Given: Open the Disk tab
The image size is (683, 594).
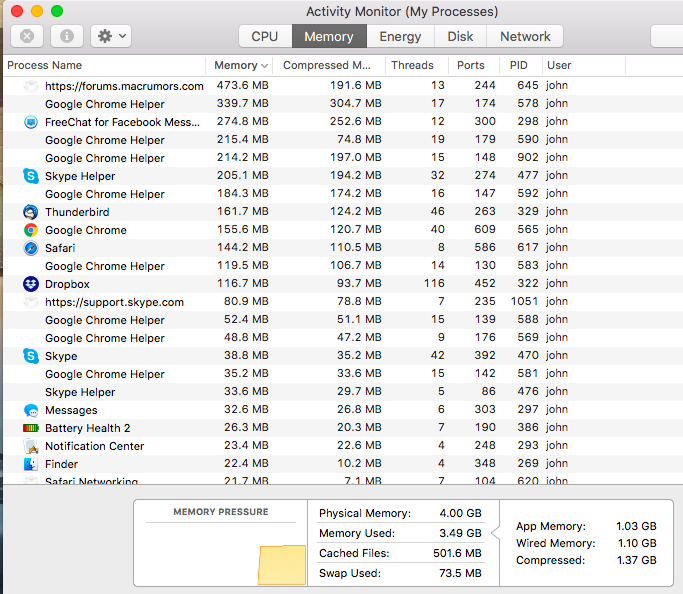Looking at the screenshot, I should pyautogui.click(x=460, y=36).
